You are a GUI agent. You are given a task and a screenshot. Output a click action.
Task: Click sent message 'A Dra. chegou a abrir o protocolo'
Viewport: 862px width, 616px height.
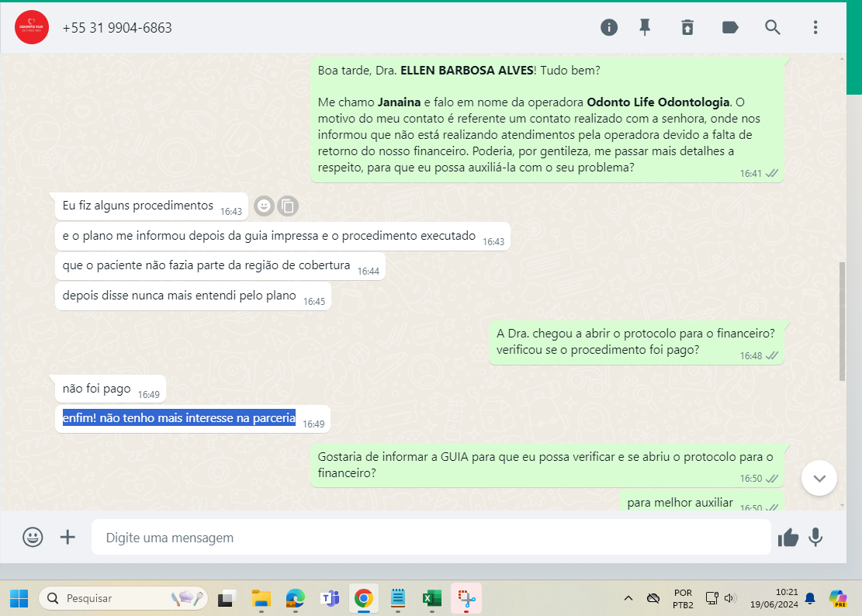point(636,342)
